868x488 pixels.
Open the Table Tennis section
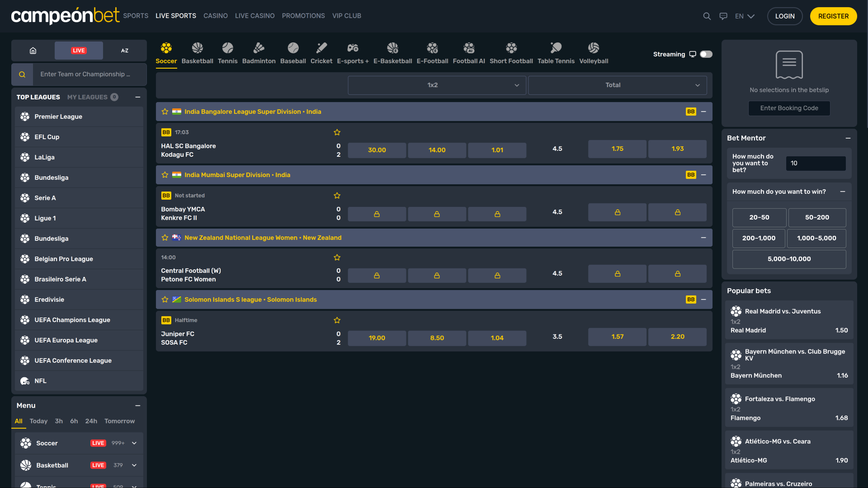click(556, 53)
